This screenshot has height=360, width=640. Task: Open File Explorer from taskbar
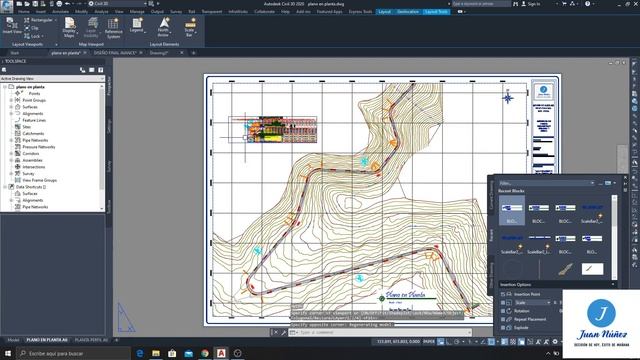click(156, 353)
